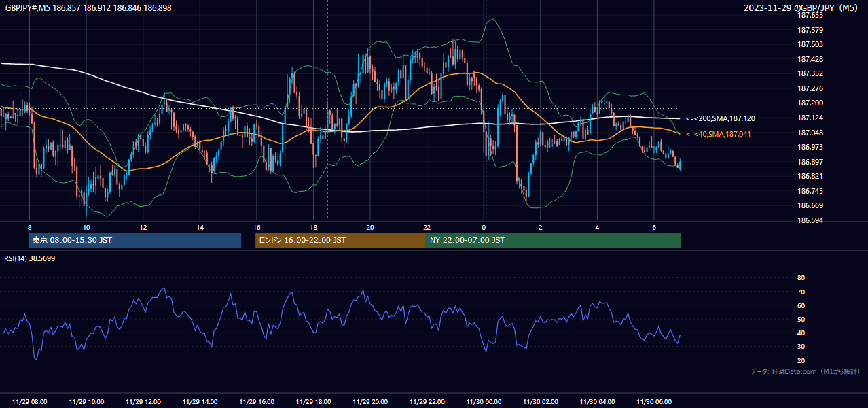Click the 11/30 02:00 time label
The image size is (868, 408).
coord(541,402)
